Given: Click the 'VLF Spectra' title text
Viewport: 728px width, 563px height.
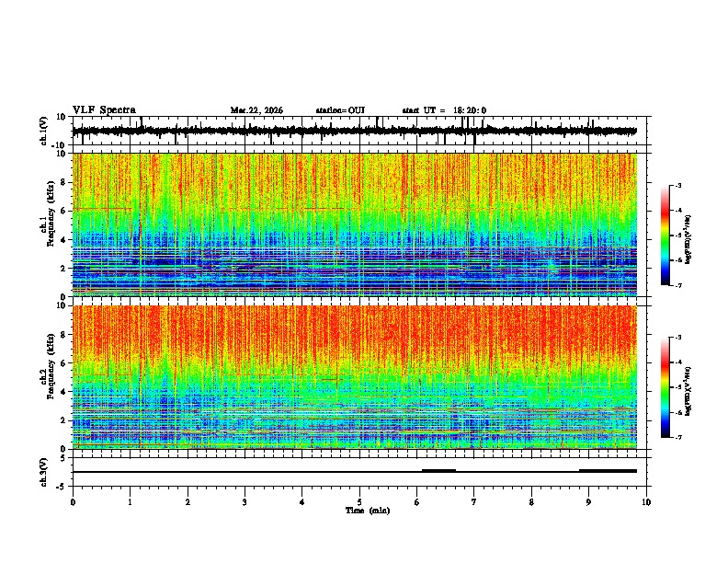Looking at the screenshot, I should 104,110.
